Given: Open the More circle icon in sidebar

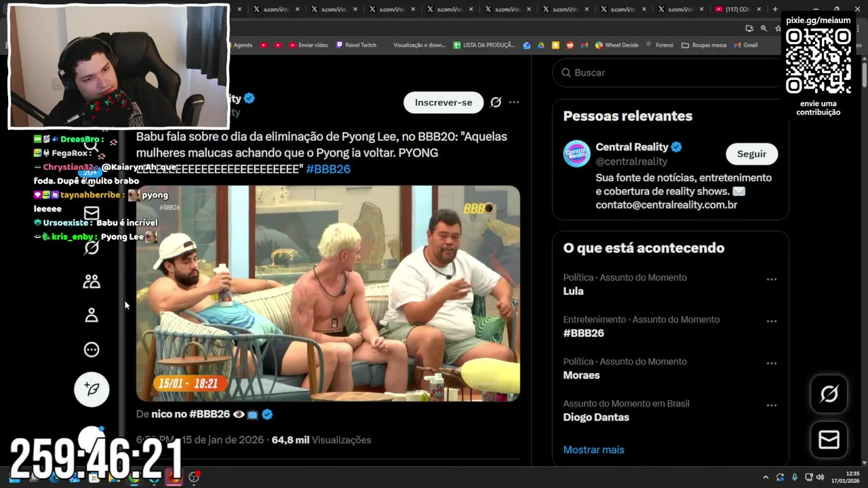Looking at the screenshot, I should pos(92,350).
